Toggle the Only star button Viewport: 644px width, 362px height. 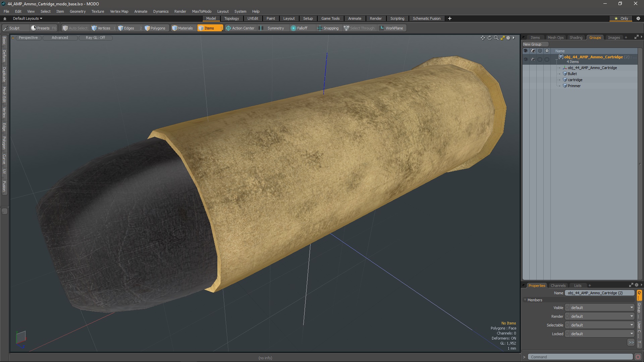point(621,18)
